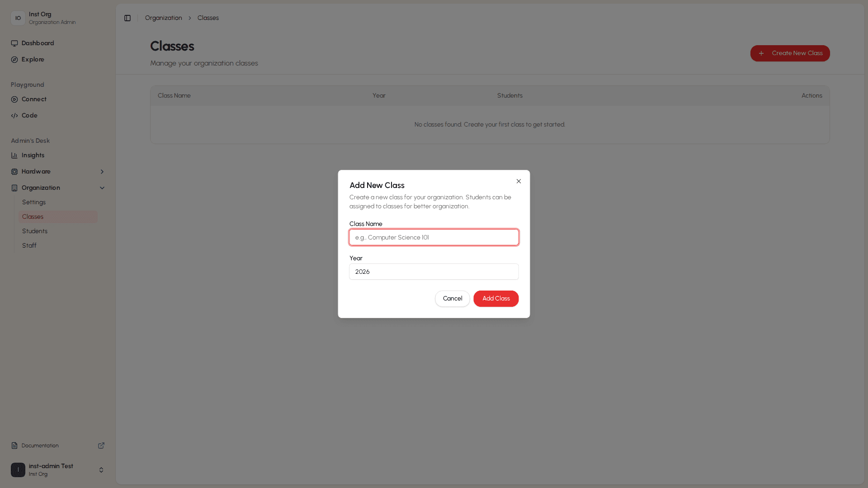Click the Insights bar chart icon

click(x=14, y=155)
